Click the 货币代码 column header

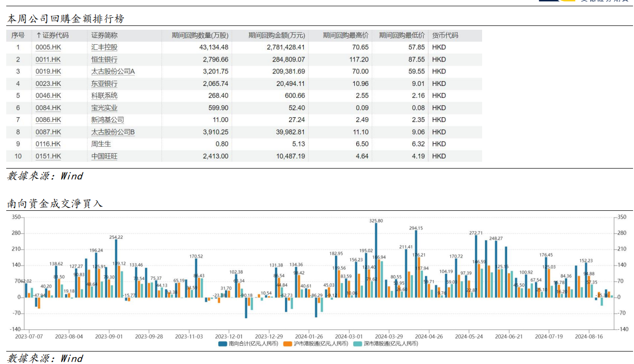[445, 36]
